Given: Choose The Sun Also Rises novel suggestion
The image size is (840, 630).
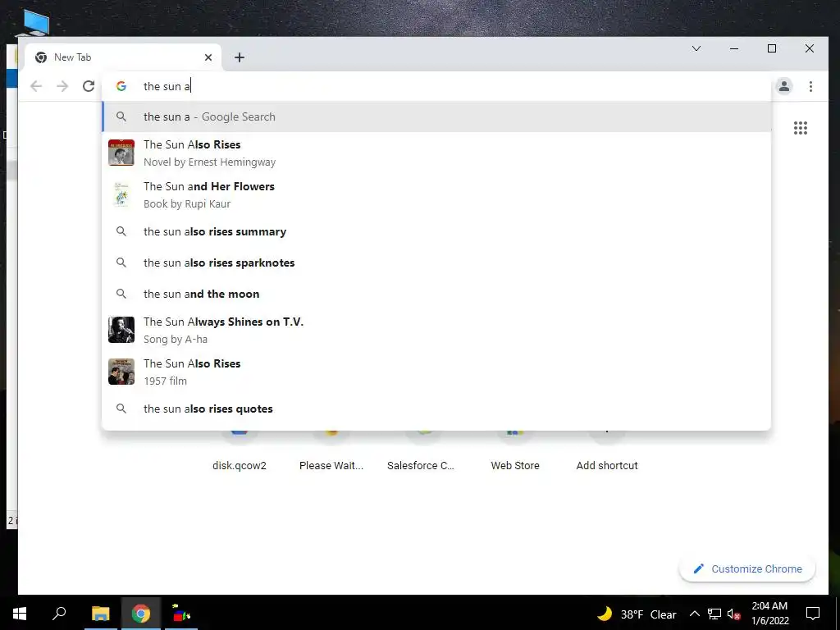Looking at the screenshot, I should pyautogui.click(x=436, y=153).
